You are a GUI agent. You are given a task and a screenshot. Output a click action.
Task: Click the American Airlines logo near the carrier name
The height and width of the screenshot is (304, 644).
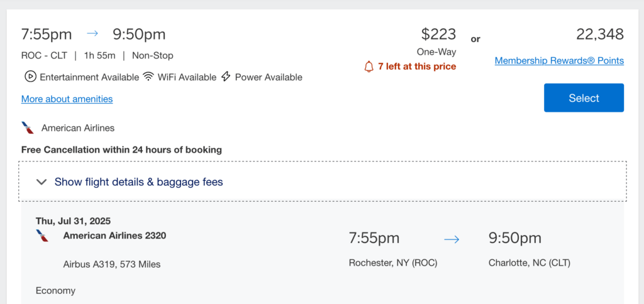pyautogui.click(x=28, y=128)
